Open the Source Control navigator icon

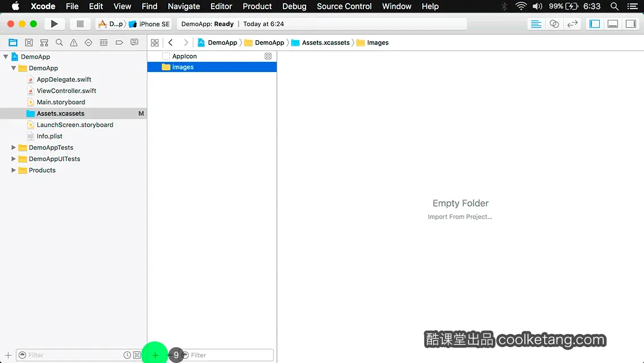tap(29, 43)
